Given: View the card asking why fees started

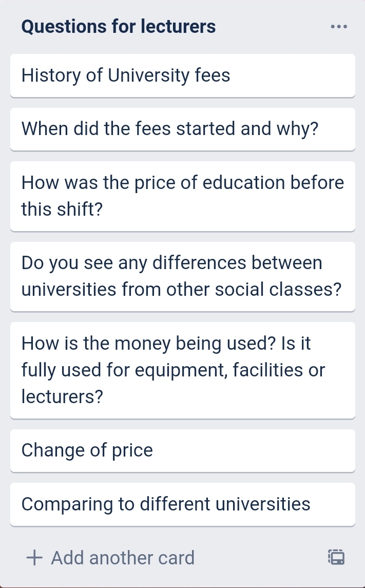Looking at the screenshot, I should point(182,129).
